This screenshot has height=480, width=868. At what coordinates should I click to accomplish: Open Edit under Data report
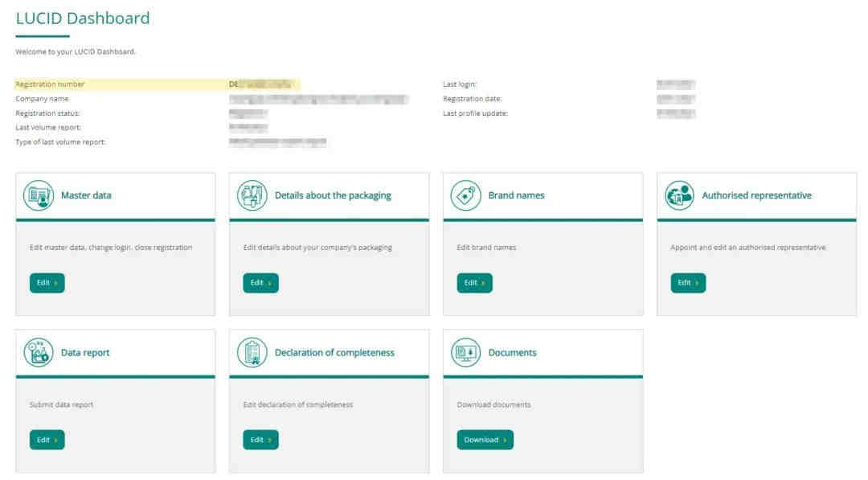[47, 440]
